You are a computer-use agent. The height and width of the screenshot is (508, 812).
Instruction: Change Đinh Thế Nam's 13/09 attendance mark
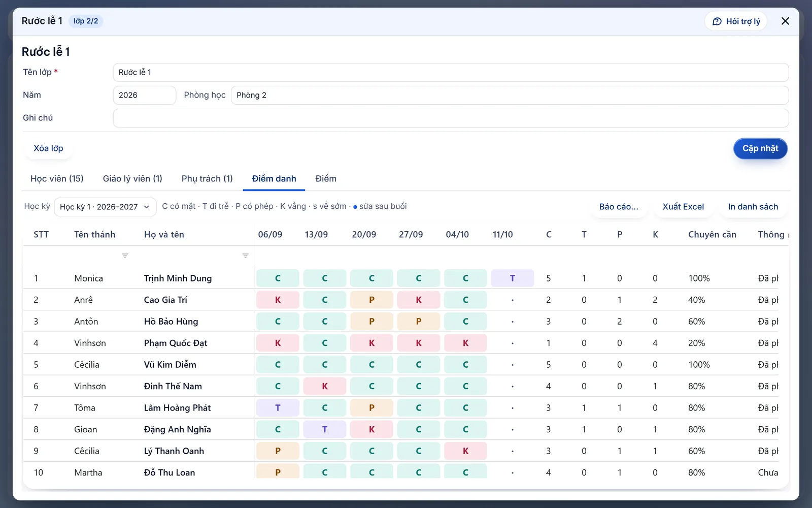(x=325, y=386)
